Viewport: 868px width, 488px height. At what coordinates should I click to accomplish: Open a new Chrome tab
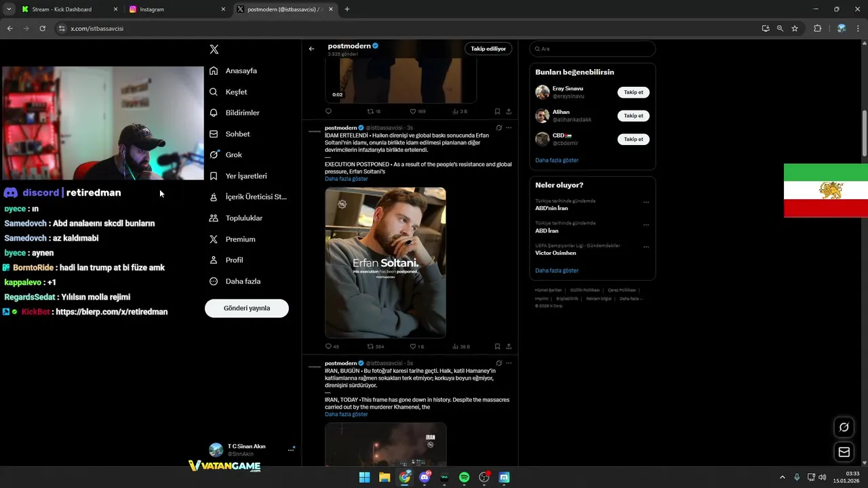[x=347, y=9]
